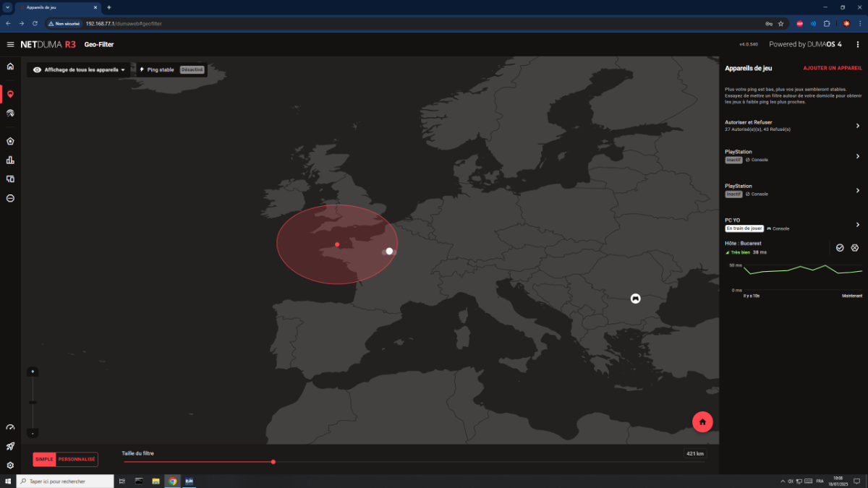Open Affichage de tous les appareils dropdown
Screen dimensions: 868x488
[80, 70]
